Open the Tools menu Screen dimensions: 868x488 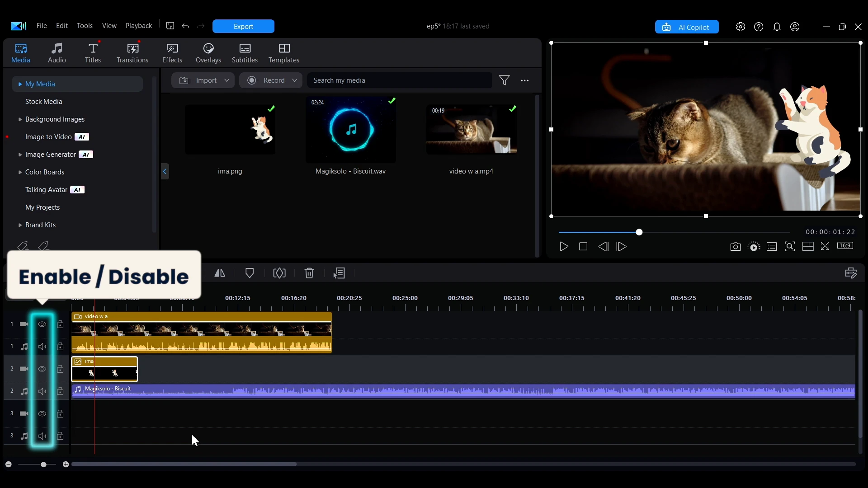coord(85,26)
